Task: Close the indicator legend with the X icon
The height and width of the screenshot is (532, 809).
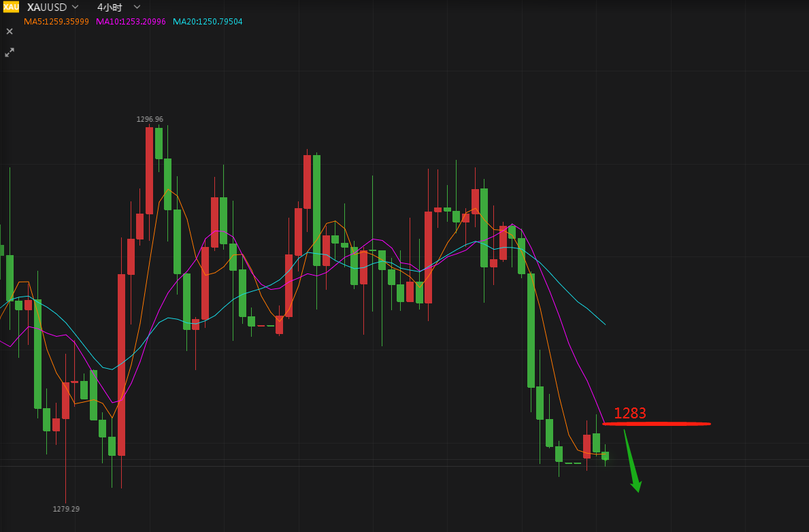Action: point(10,31)
